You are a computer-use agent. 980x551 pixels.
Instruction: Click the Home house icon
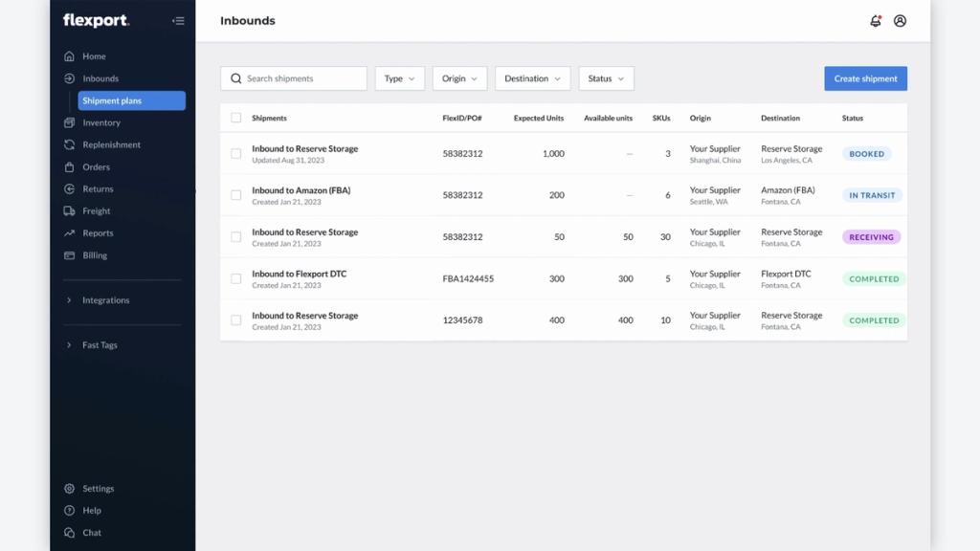(x=69, y=56)
